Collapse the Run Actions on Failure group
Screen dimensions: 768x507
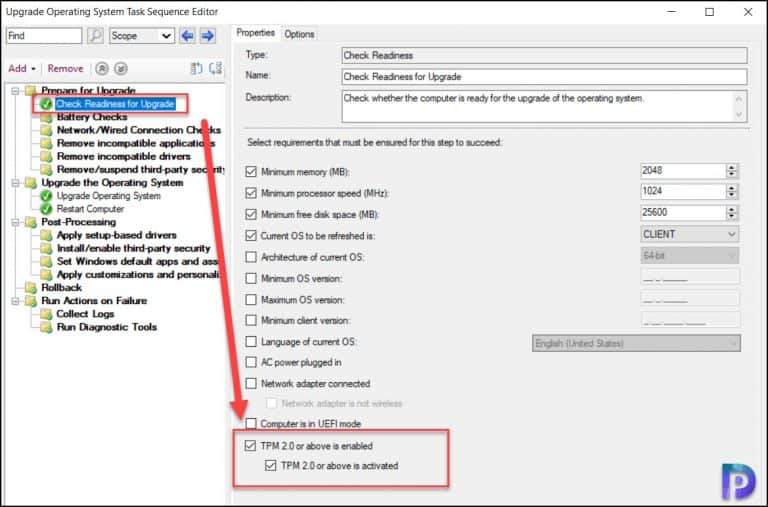tap(15, 301)
